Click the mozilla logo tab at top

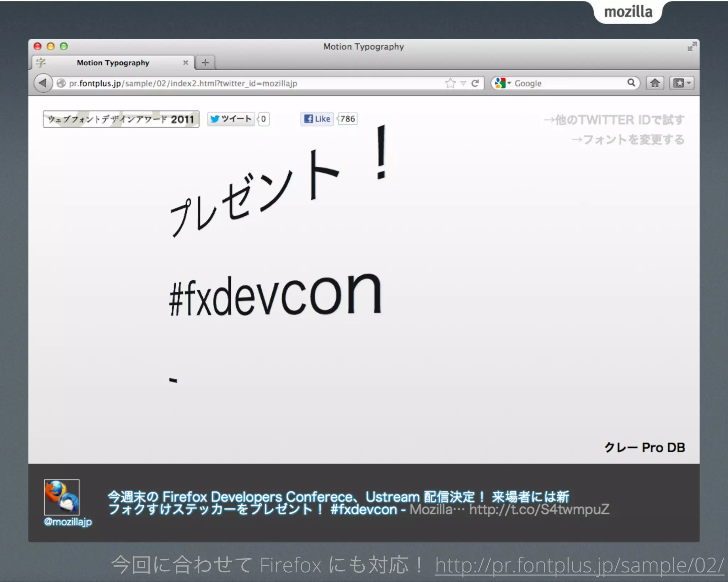click(628, 12)
